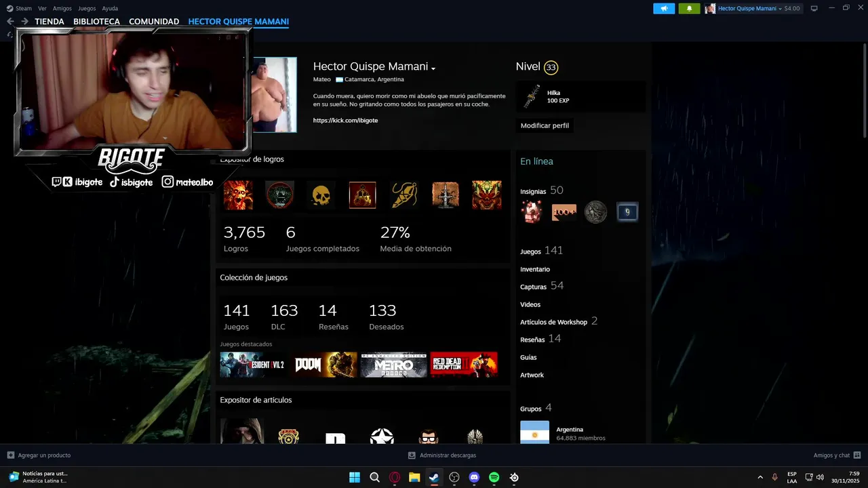
Task: Open the silver coin badge
Action: (x=595, y=212)
